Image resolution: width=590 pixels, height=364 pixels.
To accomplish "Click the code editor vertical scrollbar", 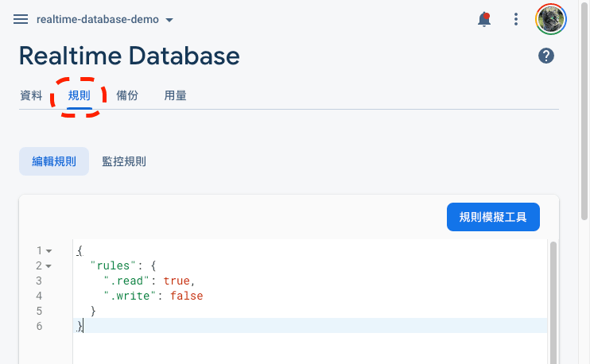I will [553, 301].
